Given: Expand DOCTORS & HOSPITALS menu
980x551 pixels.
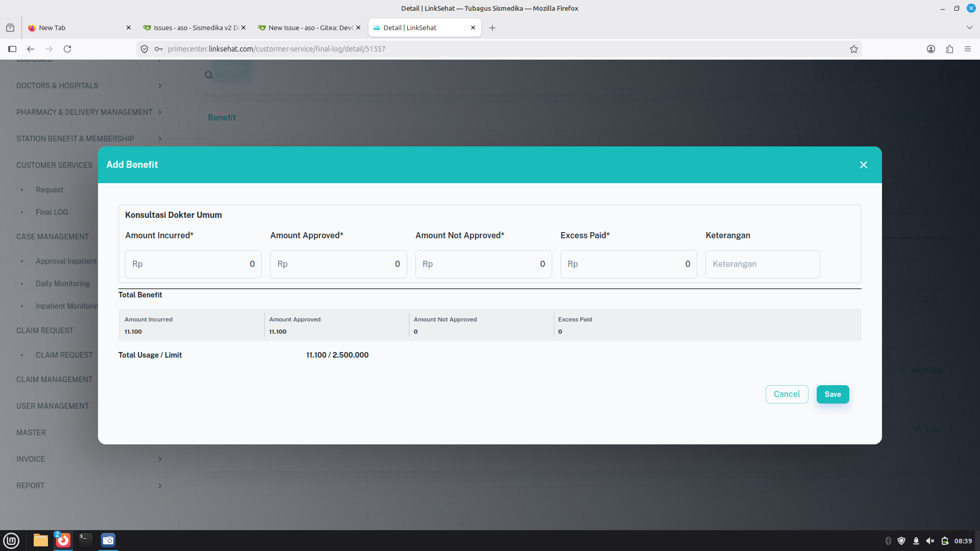Looking at the screenshot, I should tap(89, 86).
